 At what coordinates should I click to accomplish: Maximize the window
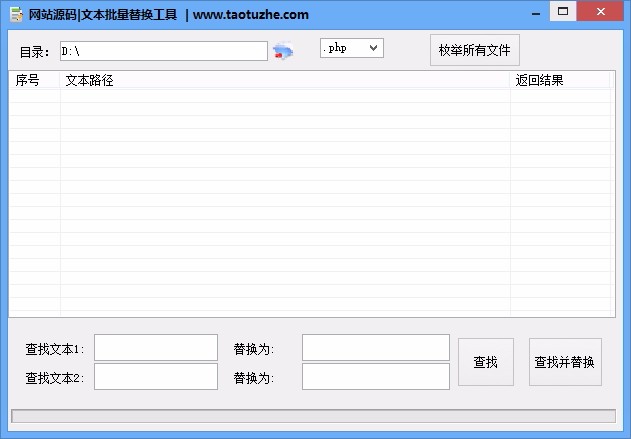[563, 11]
